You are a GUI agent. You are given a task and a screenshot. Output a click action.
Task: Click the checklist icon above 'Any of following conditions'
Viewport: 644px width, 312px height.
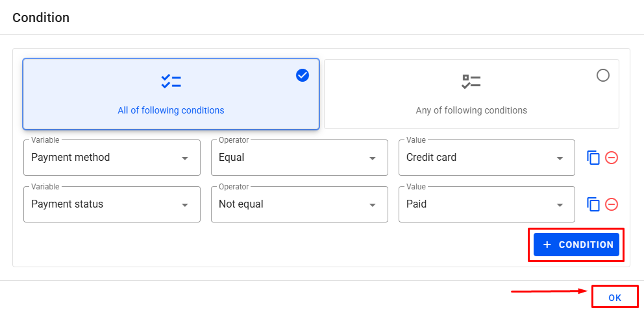pos(471,82)
